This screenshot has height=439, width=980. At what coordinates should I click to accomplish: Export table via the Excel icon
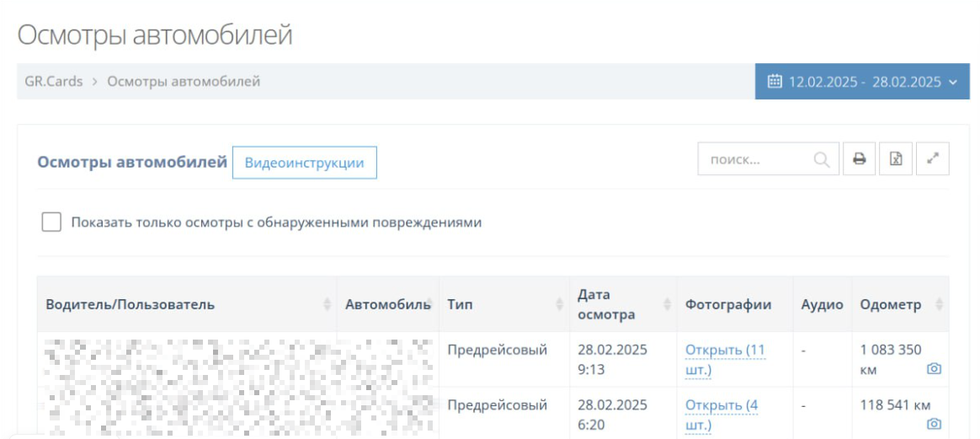coord(897,159)
